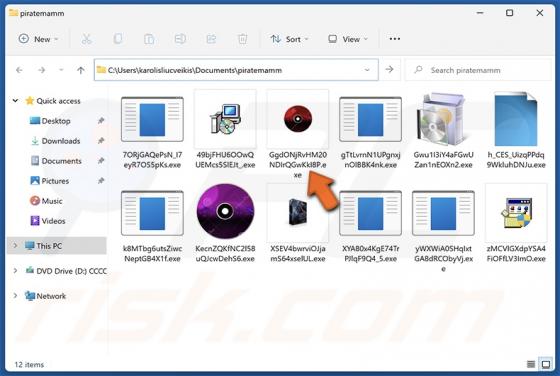Screen dimensions: 560x376
Task: Expand the DVD Drive (D:) node
Action: pos(15,271)
